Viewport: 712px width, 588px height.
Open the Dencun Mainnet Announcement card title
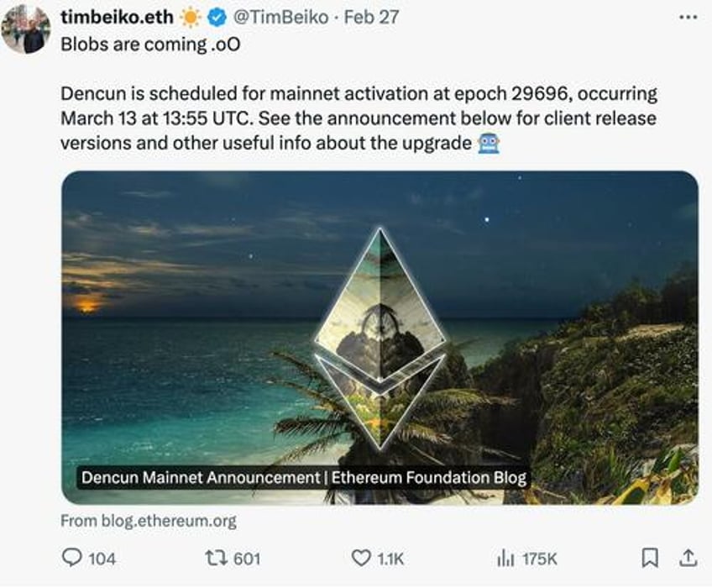(x=304, y=478)
